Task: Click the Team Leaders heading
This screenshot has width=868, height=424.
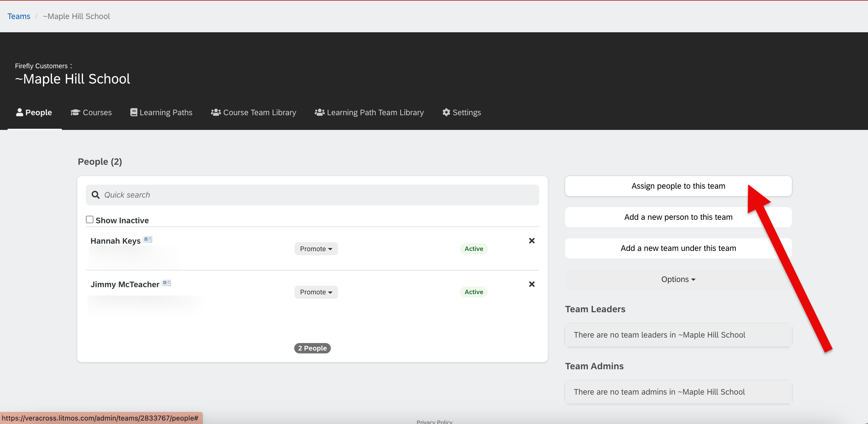Action: (x=595, y=309)
